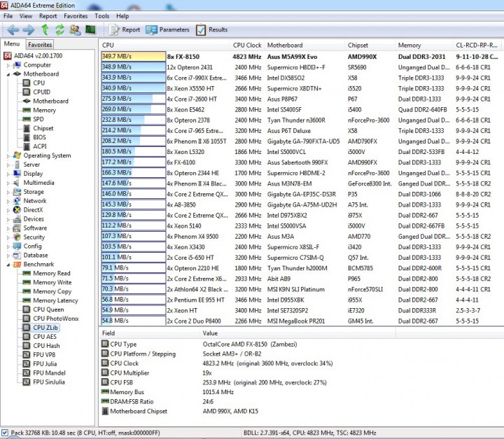Expand the Server tree node
Screen dimensions: 504x439
click(8, 165)
